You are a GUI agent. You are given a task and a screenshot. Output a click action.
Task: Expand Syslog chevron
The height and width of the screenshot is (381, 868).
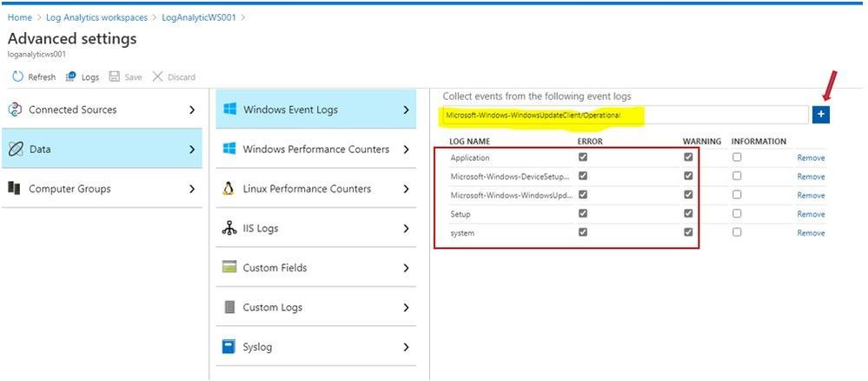point(407,347)
